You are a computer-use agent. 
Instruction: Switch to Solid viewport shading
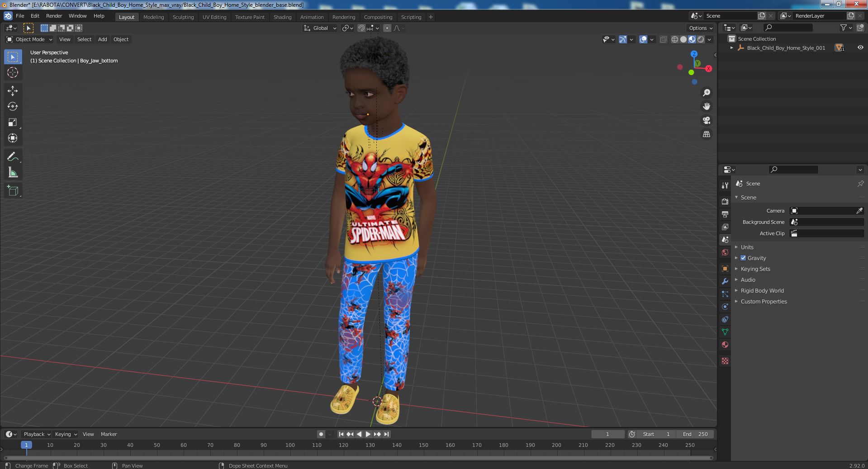pyautogui.click(x=683, y=39)
